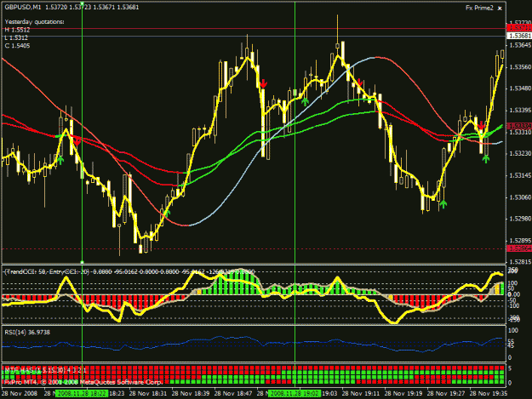Click the "28 Nov 18:31" time axis label
The image size is (532, 399).
(x=148, y=394)
